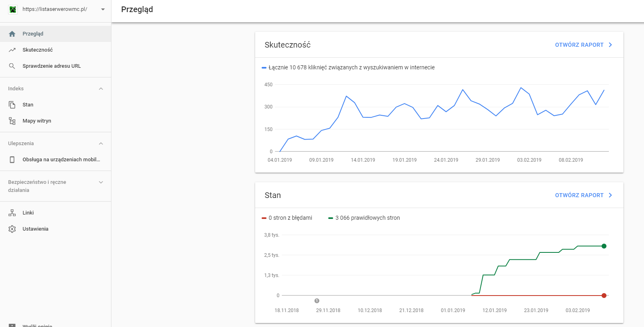Open report for Skuteczność card
This screenshot has height=327, width=644.
[583, 45]
